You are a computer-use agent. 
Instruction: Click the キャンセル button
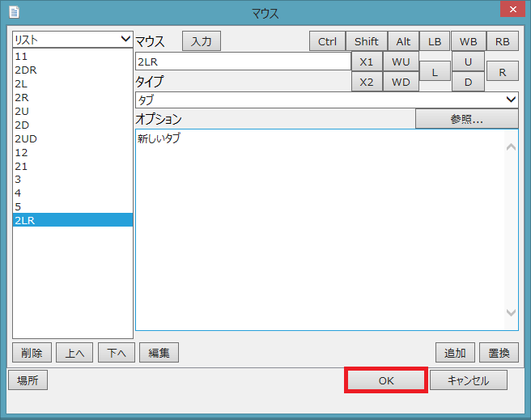point(469,380)
